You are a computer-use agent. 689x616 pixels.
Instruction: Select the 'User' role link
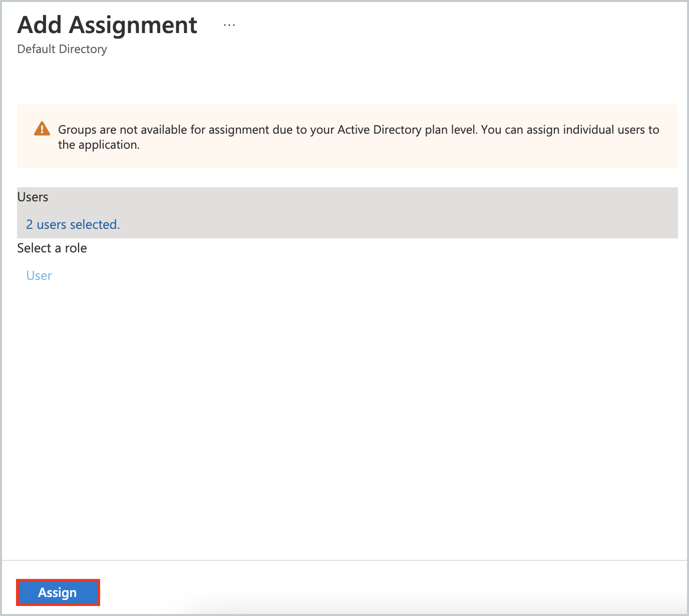click(39, 275)
